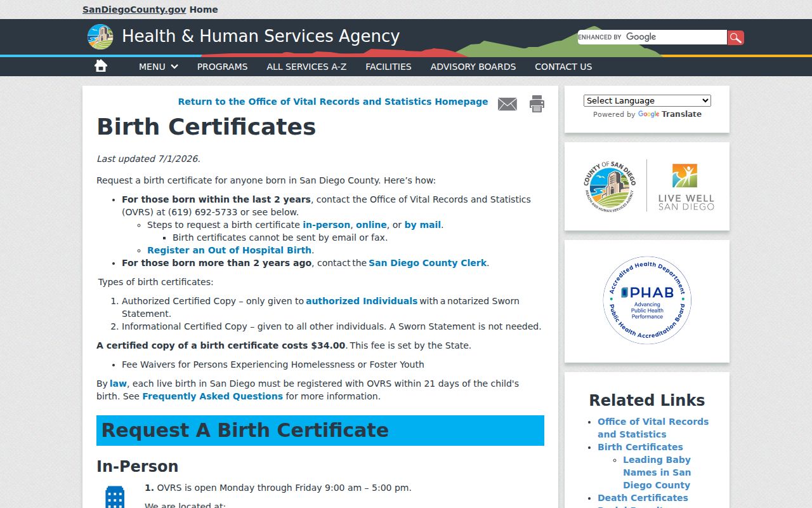Screen dimensions: 812x508
Task: Open the PROGRAMS menu item
Action: pyautogui.click(x=222, y=67)
